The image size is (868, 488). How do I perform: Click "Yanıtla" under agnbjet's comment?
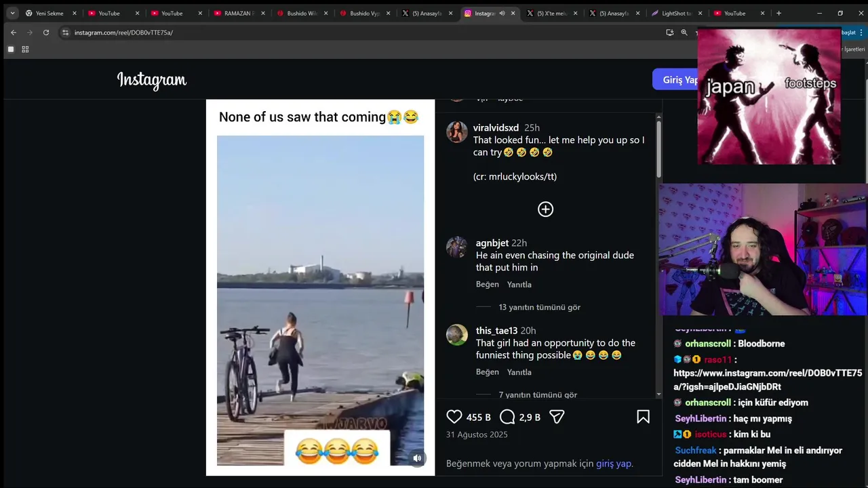pos(519,285)
